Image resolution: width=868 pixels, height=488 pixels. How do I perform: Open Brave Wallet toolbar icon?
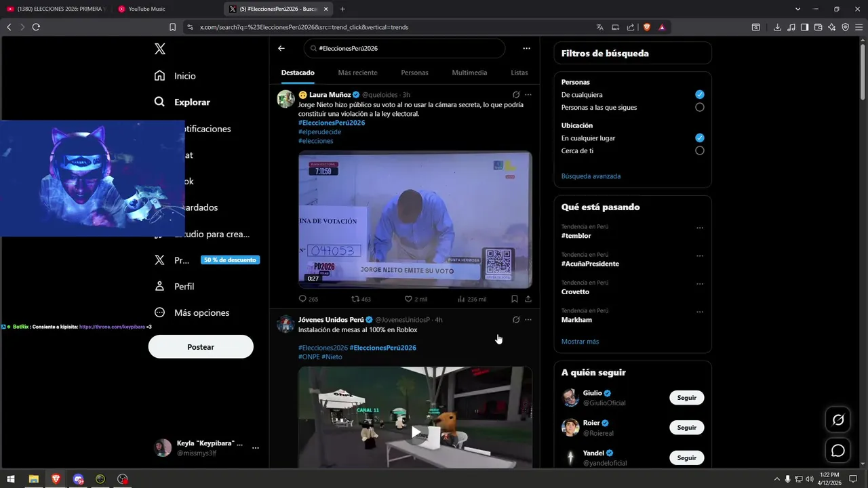818,27
